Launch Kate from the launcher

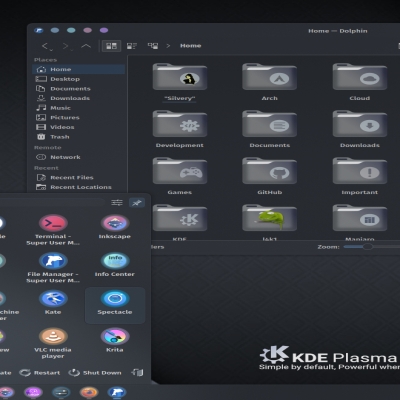point(53,303)
